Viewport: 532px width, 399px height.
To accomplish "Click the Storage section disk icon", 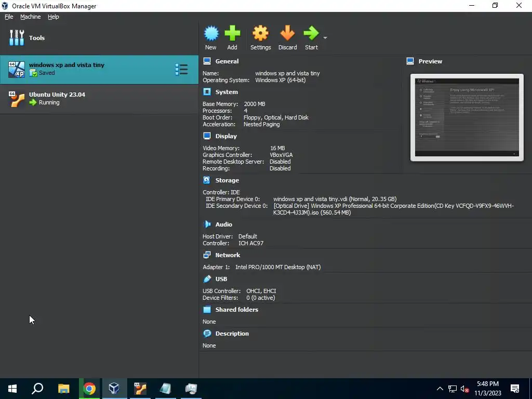I will (207, 180).
